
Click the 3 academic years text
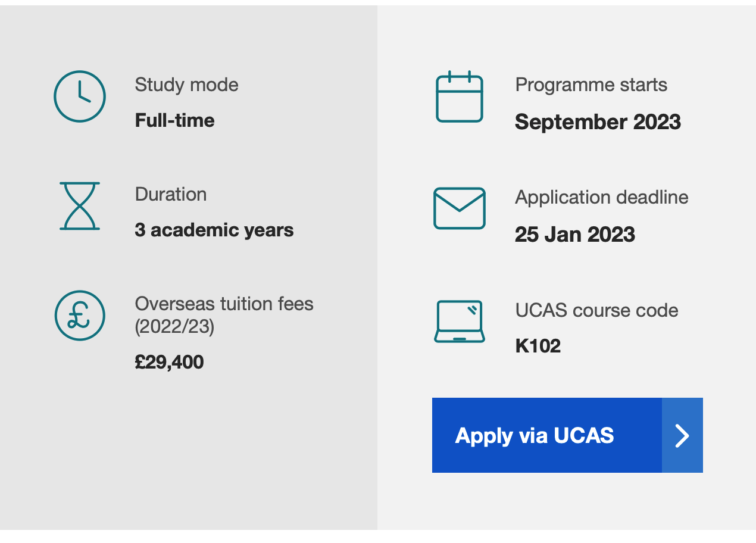point(214,230)
